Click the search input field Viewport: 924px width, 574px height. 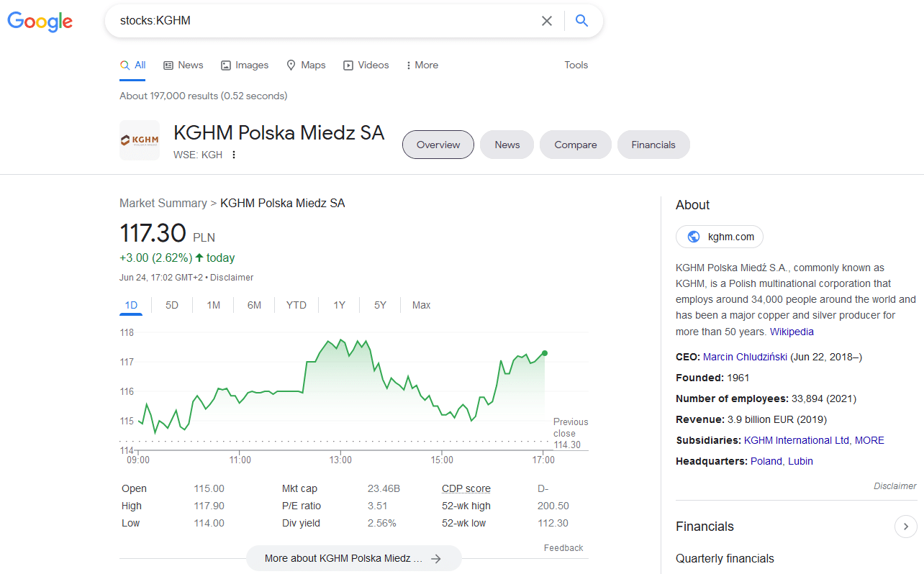[324, 21]
